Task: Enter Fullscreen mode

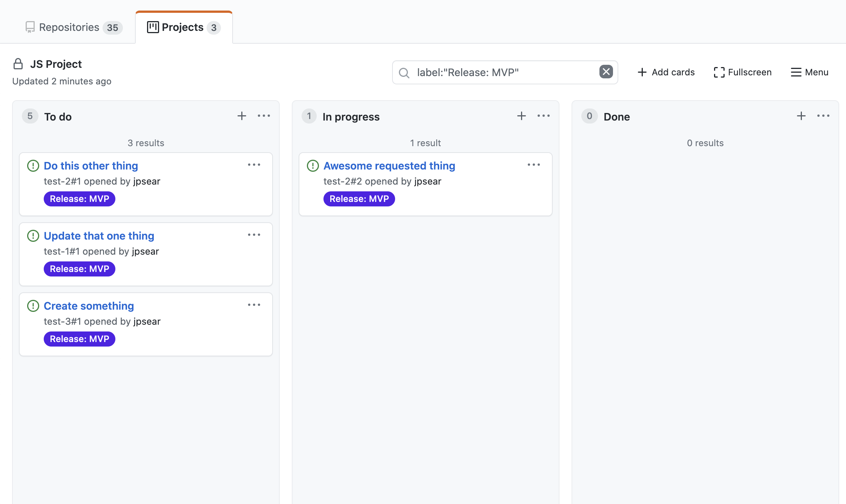Action: 743,72
